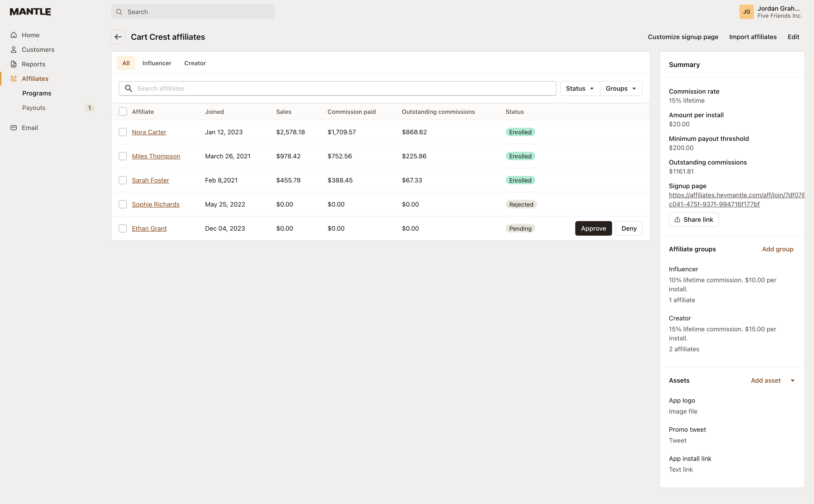Check Ethan Grant's row checkbox

click(123, 228)
